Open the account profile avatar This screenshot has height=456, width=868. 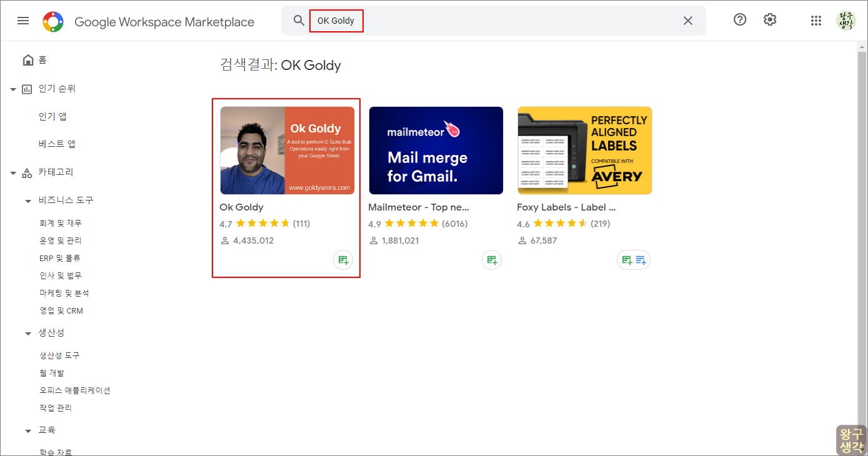pos(846,21)
